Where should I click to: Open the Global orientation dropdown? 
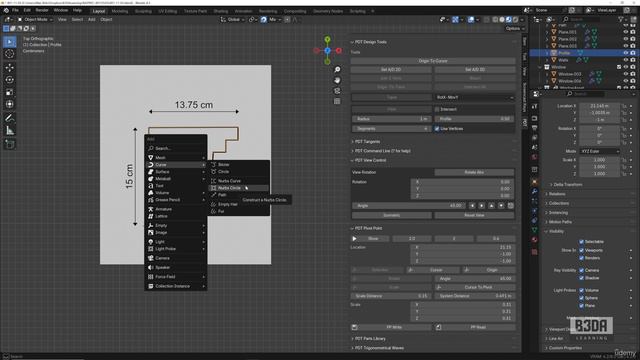232,19
